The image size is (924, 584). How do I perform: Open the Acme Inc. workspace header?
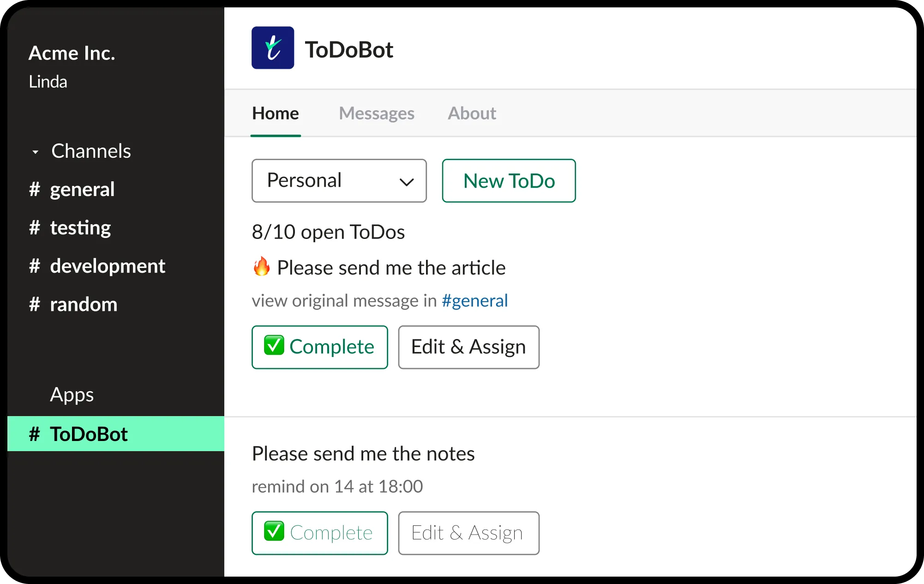pyautogui.click(x=72, y=54)
